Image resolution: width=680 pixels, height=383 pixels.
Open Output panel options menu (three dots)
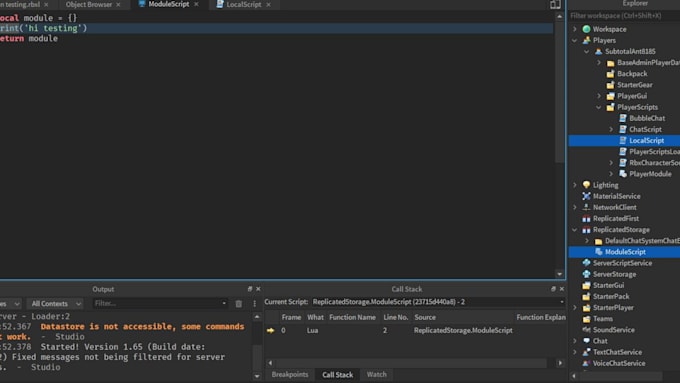(255, 304)
